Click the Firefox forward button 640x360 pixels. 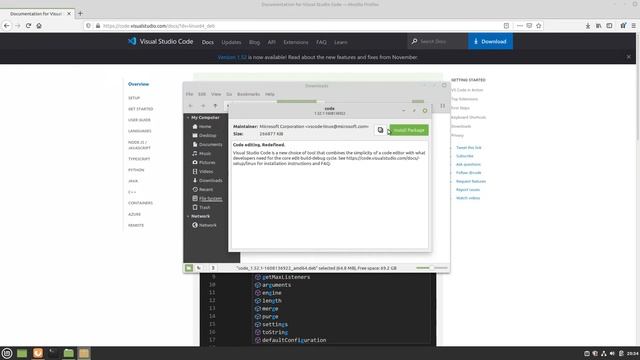click(18, 26)
